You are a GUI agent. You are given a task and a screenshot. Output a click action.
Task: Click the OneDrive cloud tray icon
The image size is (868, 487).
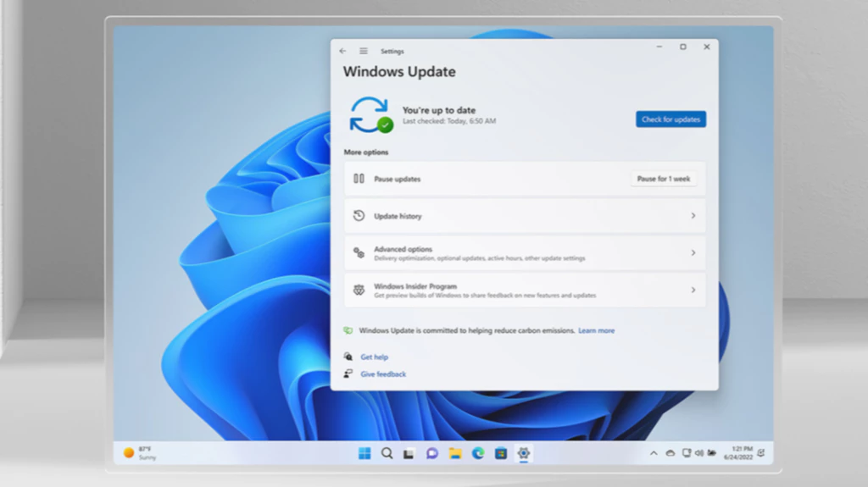(x=670, y=453)
